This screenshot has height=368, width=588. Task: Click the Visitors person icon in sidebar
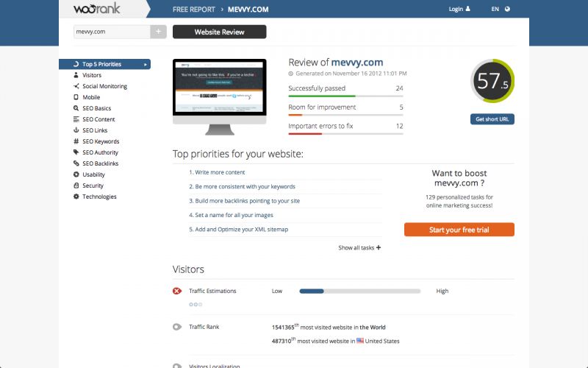pyautogui.click(x=76, y=75)
